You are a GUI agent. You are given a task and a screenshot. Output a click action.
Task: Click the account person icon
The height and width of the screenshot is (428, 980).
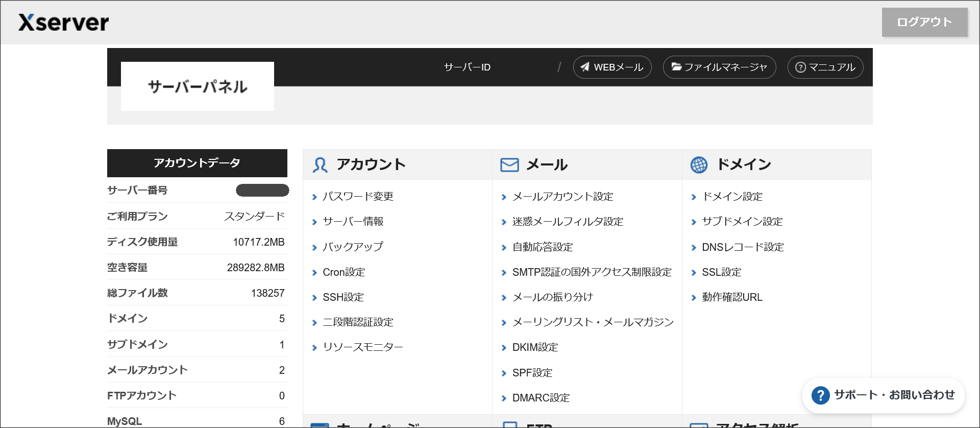[x=320, y=165]
